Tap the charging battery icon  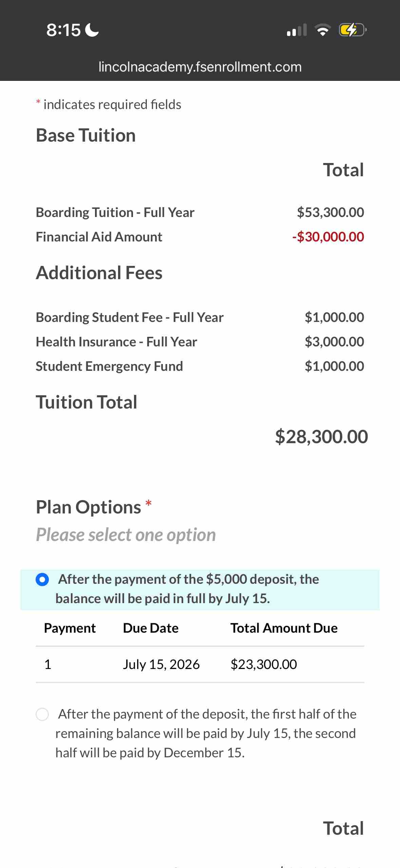(353, 30)
